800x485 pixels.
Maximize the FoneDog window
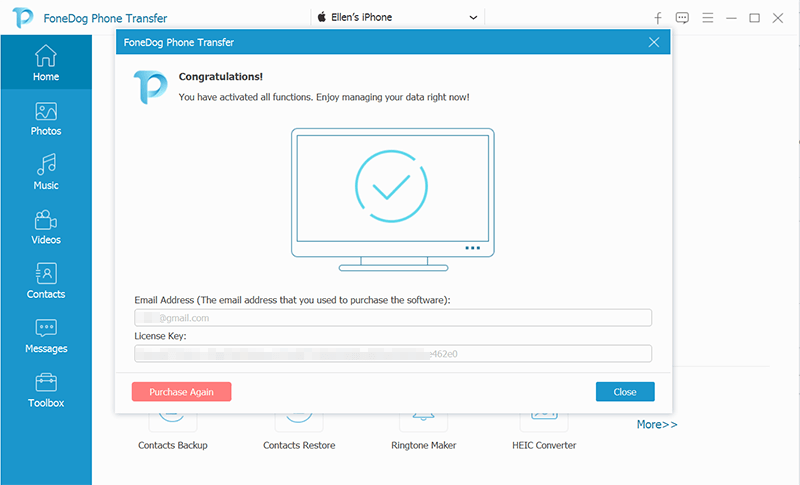[754, 18]
